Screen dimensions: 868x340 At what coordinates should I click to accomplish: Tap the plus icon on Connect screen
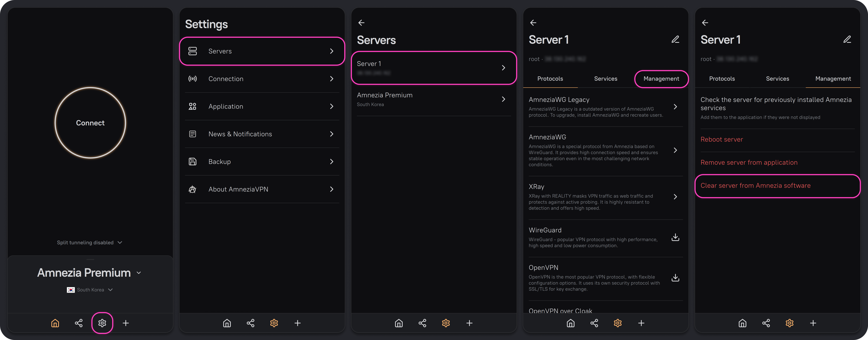click(x=126, y=323)
